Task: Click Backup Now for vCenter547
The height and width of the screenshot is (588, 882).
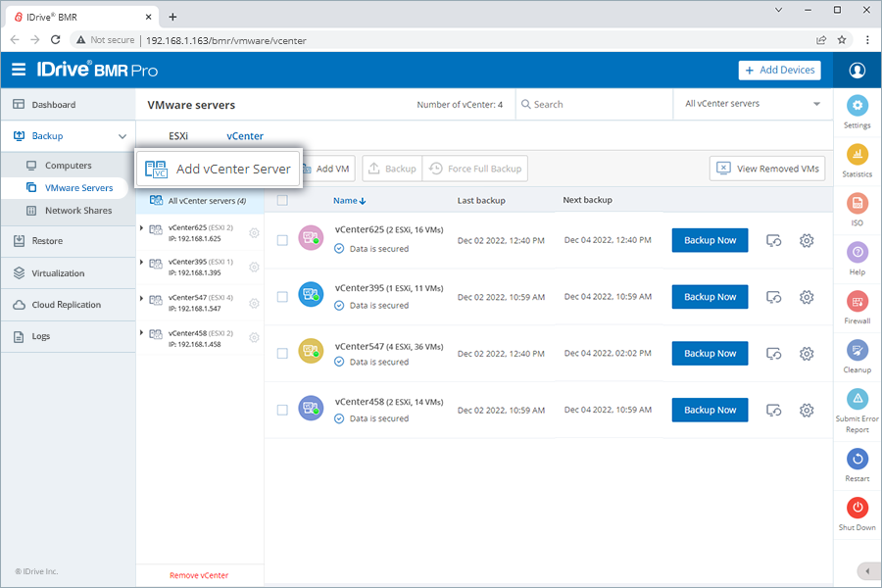Action: (x=710, y=354)
